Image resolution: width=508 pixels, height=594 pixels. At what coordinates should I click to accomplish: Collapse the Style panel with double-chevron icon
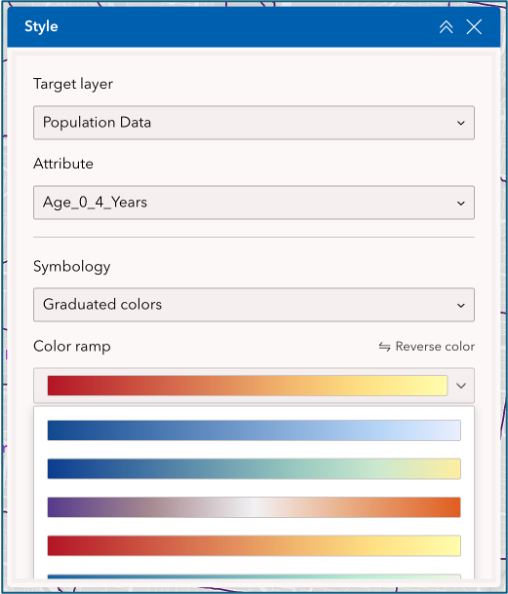tap(446, 27)
